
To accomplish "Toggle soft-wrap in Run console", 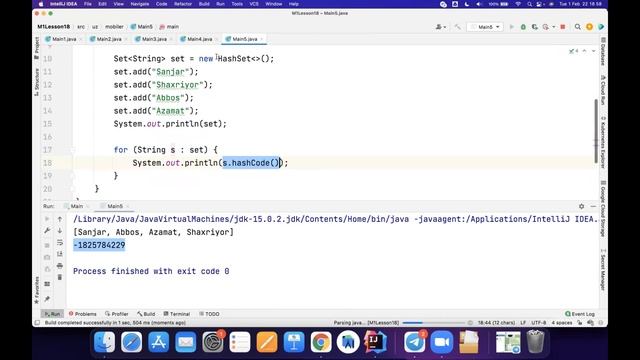I will tap(60, 242).
